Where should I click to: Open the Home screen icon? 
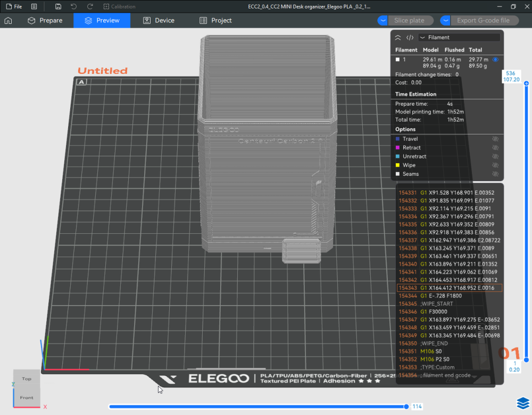[x=8, y=21]
